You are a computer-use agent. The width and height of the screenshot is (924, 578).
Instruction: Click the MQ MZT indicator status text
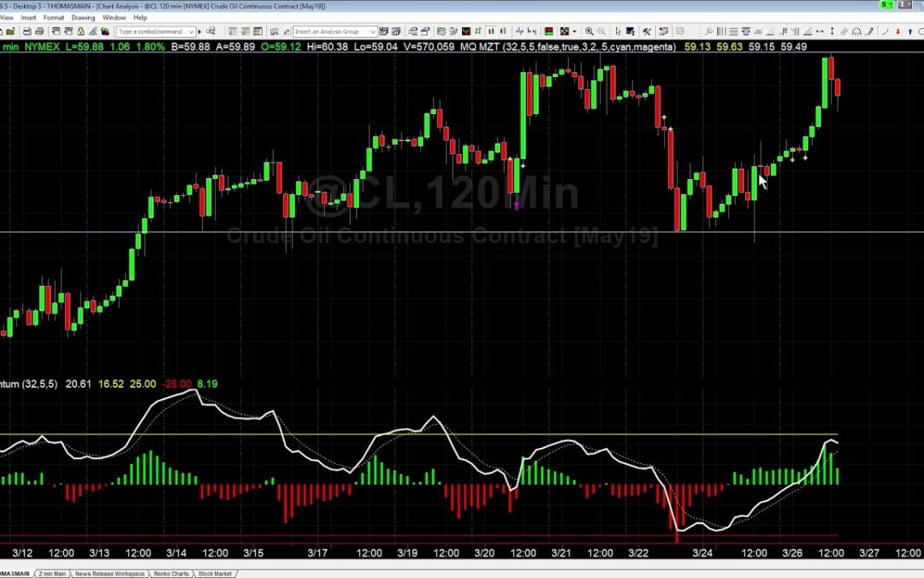569,46
